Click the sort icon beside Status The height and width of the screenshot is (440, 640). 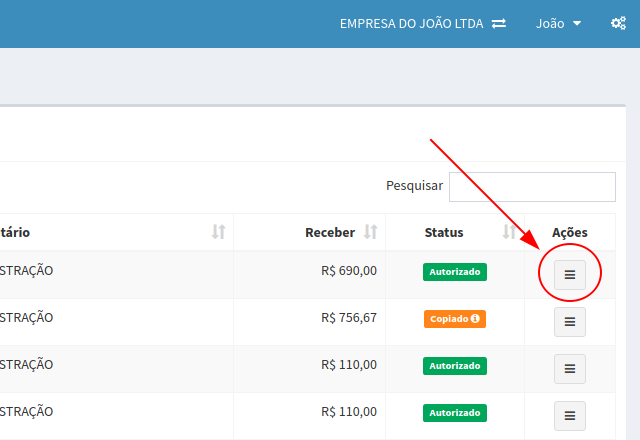pos(509,232)
